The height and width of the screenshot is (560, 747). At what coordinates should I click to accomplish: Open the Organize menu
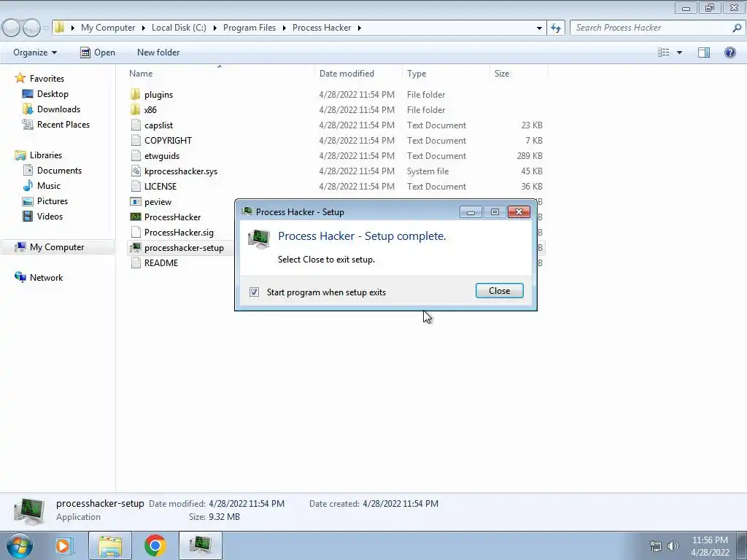pos(35,52)
